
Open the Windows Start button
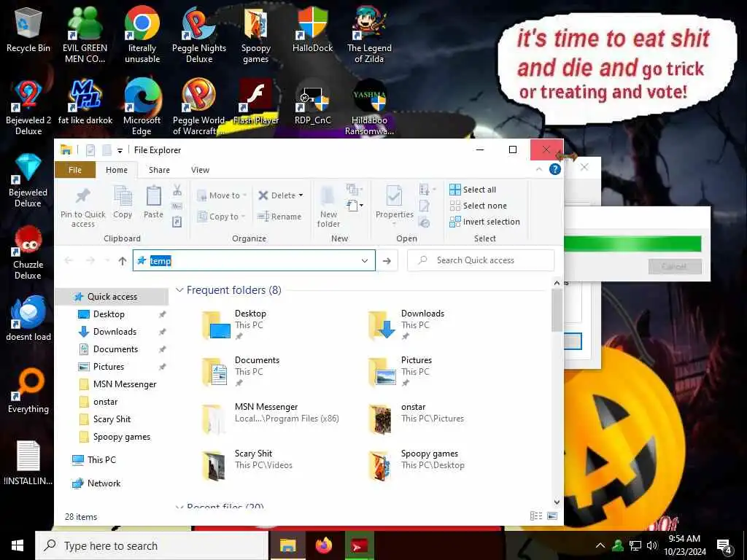[18, 545]
